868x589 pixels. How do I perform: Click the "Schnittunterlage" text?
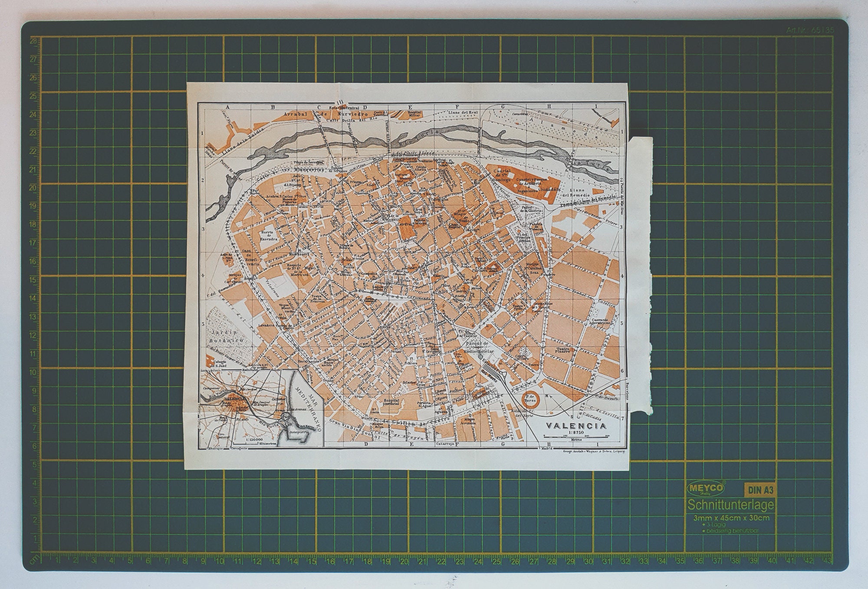click(730, 505)
